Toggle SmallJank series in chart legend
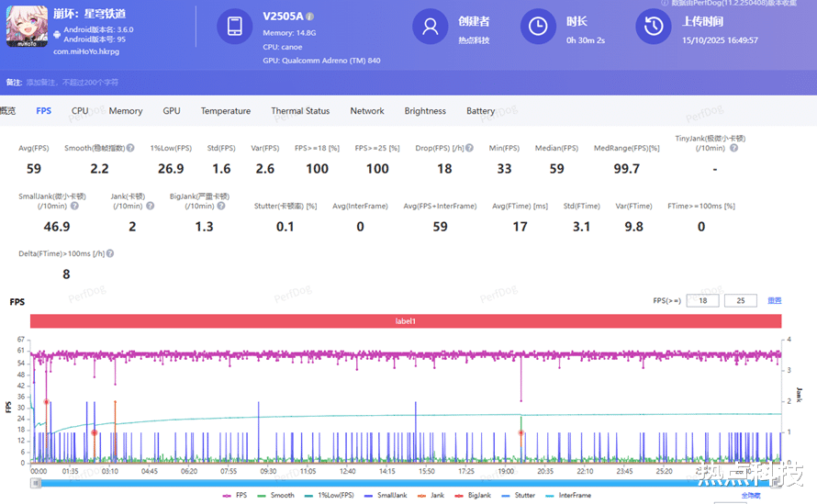The height and width of the screenshot is (504, 817). point(386,495)
